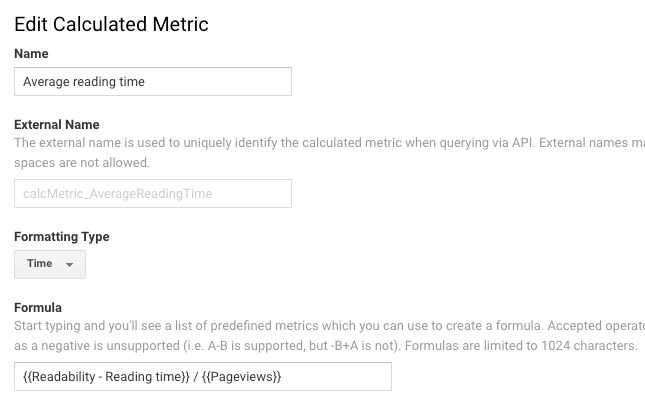This screenshot has height=409, width=645.
Task: Open the Formatting Type dropdown showing Time
Action: click(50, 264)
